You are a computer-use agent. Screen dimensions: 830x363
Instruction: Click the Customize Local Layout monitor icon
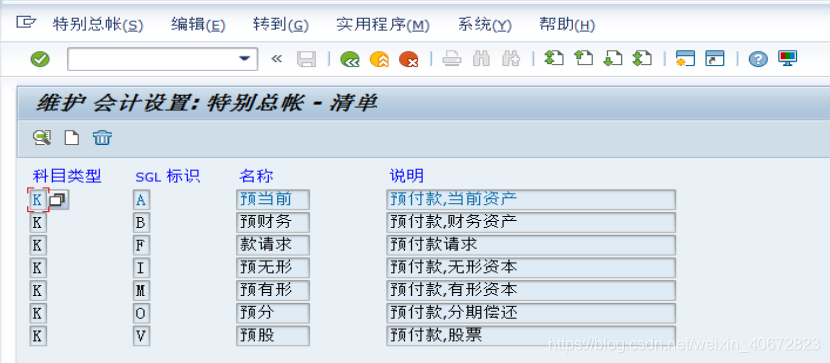[x=788, y=58]
